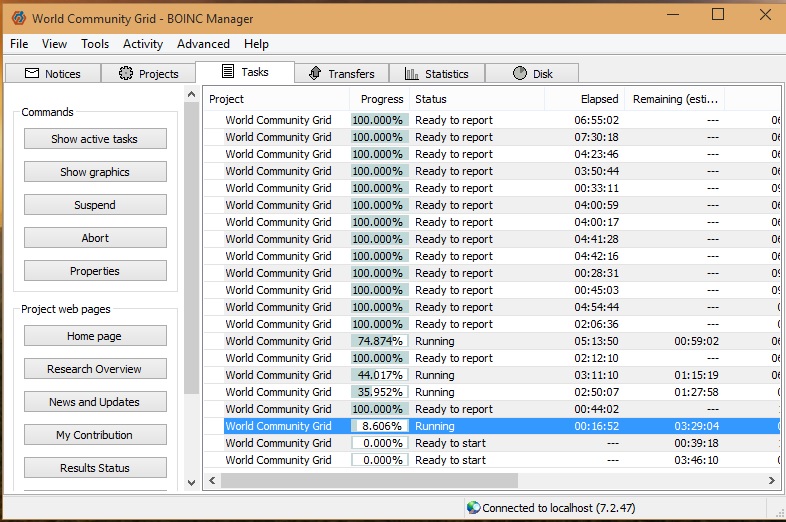
Task: Click remaining time 00:59:02
Action: click(x=696, y=341)
